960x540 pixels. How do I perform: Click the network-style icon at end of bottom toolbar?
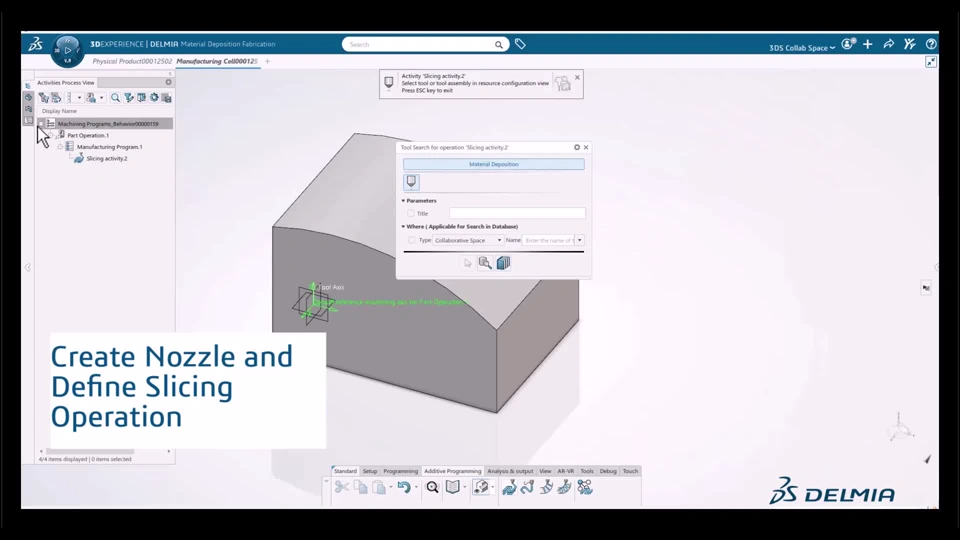(x=585, y=487)
